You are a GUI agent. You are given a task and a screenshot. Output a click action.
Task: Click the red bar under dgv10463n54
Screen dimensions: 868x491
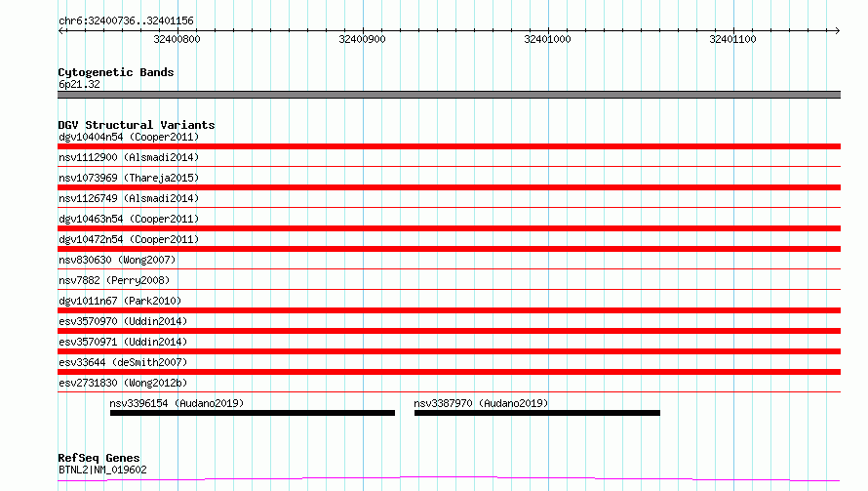pos(449,228)
